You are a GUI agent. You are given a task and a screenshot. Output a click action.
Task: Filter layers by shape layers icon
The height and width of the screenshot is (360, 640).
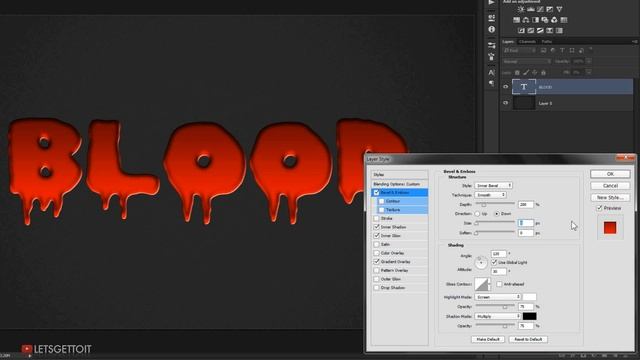tap(571, 50)
